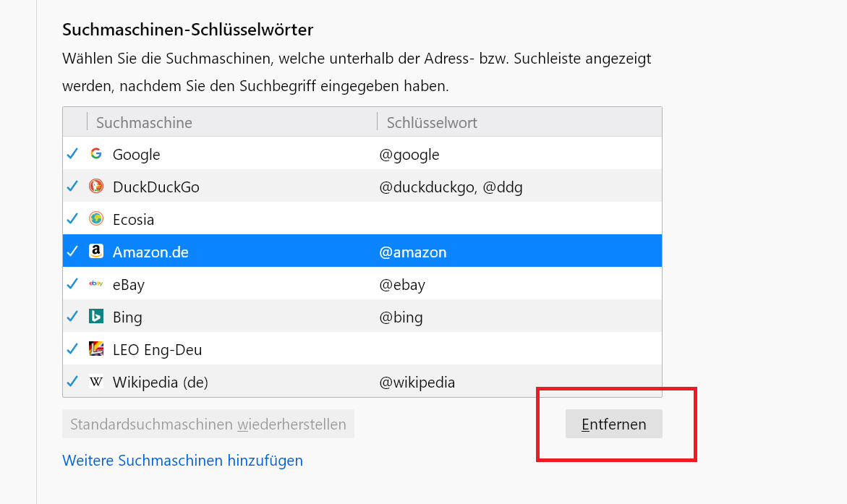Click the Bing logo icon

pyautogui.click(x=95, y=317)
